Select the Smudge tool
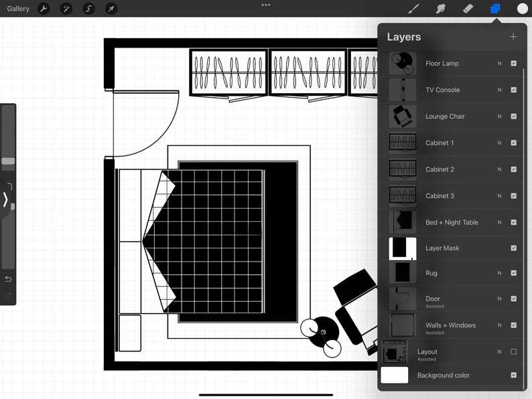 tap(440, 9)
